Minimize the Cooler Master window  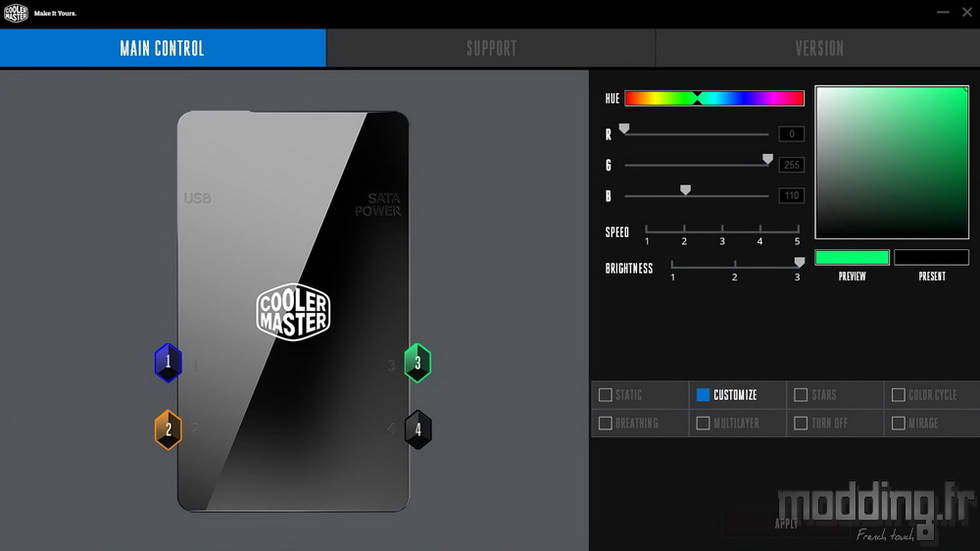pyautogui.click(x=943, y=13)
